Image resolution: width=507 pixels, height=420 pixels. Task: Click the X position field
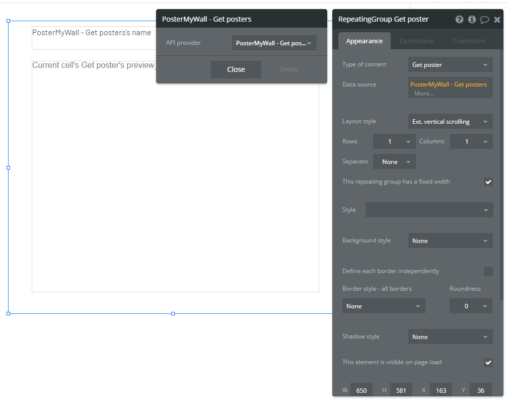click(x=441, y=390)
